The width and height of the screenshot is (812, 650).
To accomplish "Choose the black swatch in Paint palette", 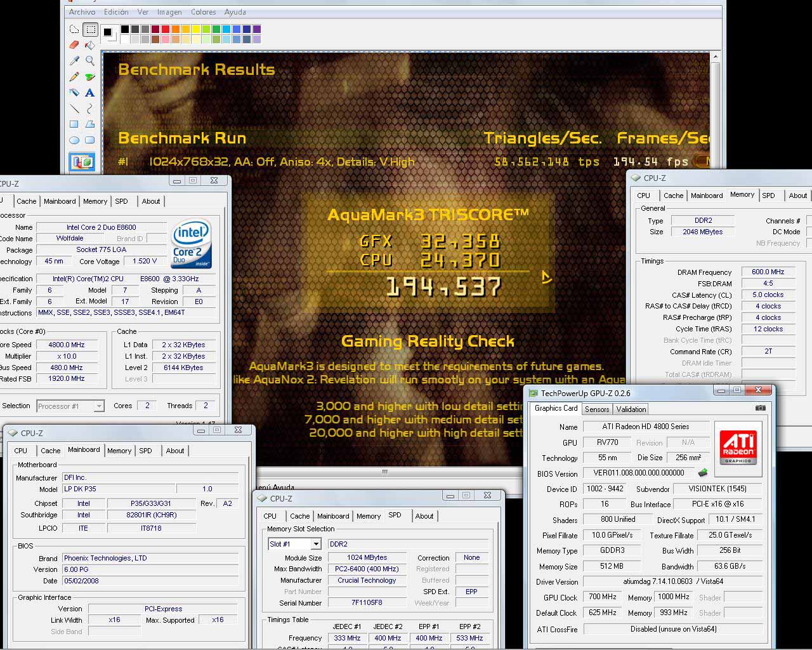I will click(x=125, y=29).
